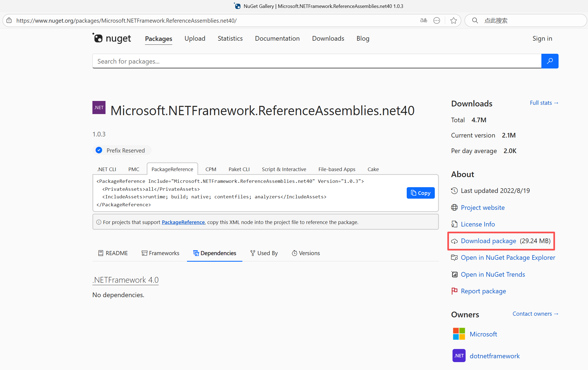Click the purple .NET package icon
Image resolution: width=588 pixels, height=370 pixels.
tap(99, 108)
